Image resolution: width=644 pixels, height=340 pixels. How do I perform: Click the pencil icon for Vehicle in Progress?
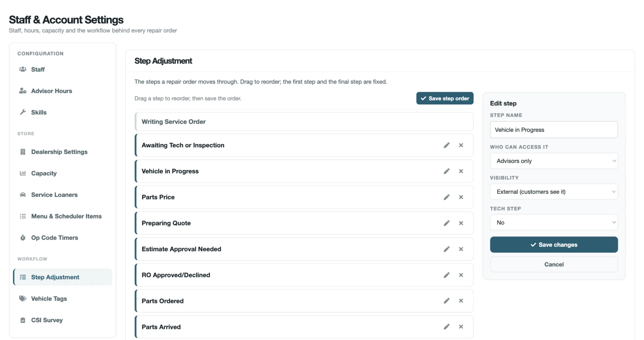[x=447, y=171]
